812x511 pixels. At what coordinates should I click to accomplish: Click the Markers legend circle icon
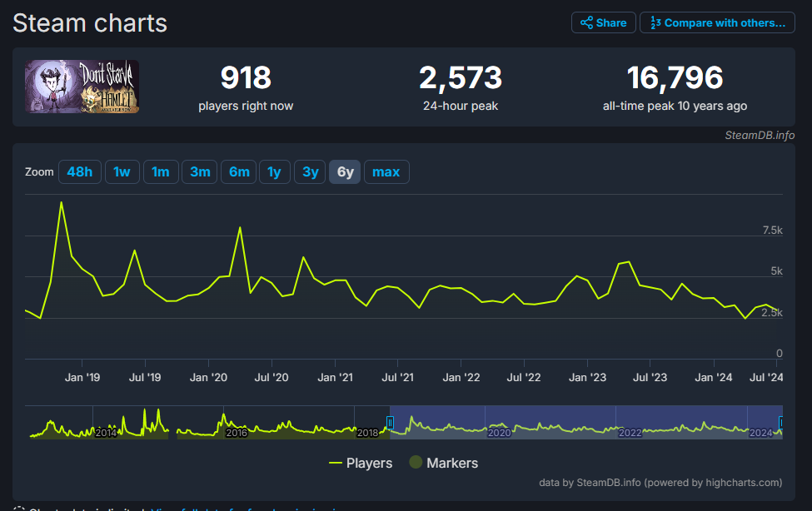(x=416, y=463)
